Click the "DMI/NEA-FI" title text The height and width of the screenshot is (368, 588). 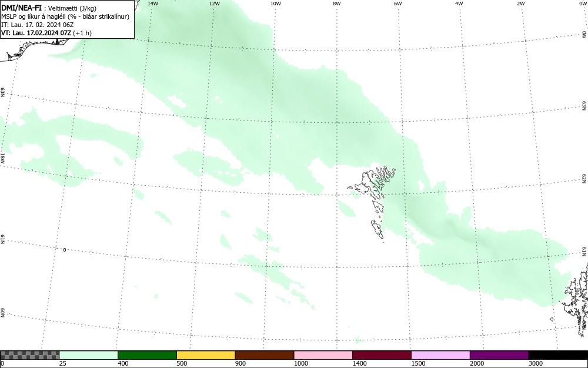coord(21,8)
